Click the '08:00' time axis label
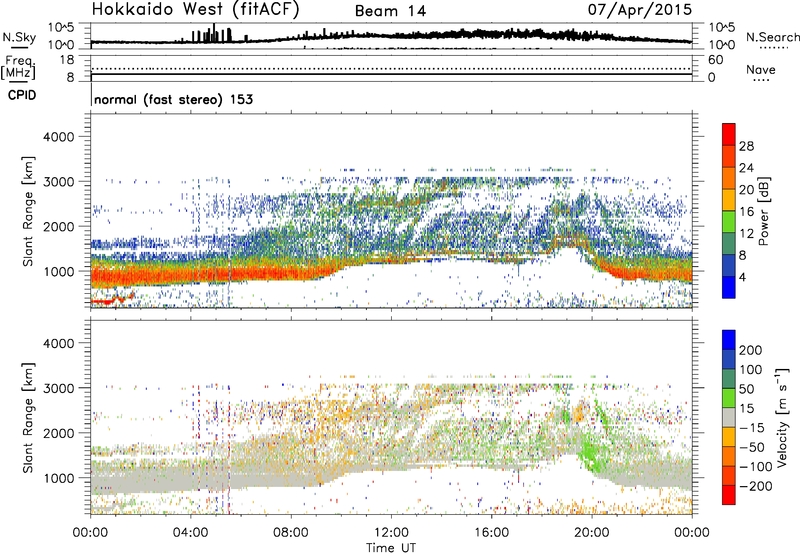 [x=291, y=533]
